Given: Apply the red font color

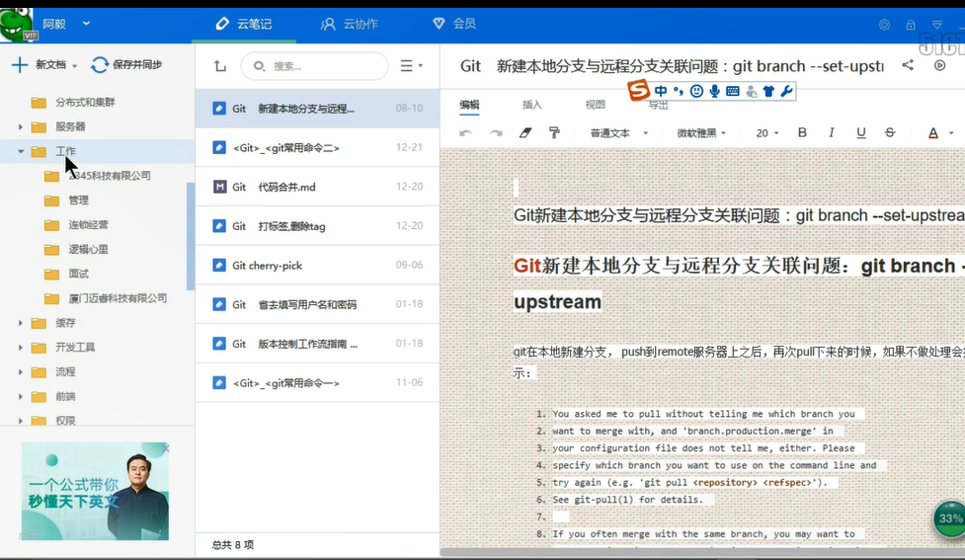Looking at the screenshot, I should tap(933, 133).
